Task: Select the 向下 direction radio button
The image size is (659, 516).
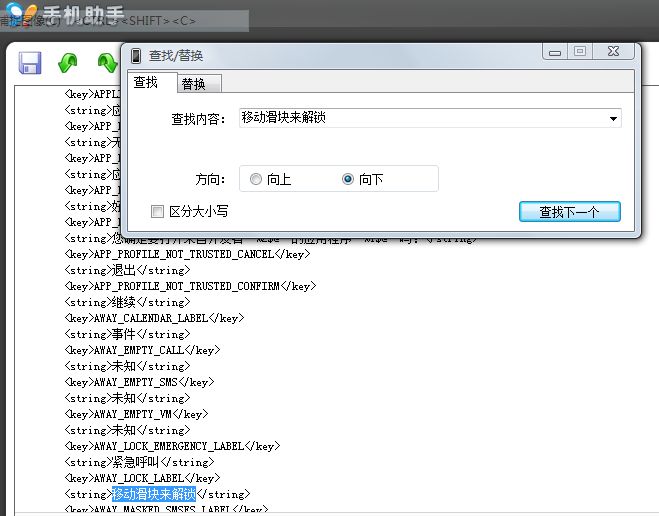Action: [x=348, y=179]
